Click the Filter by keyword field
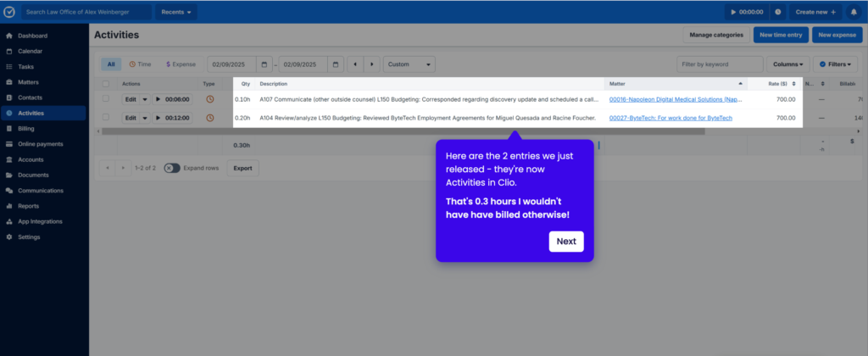 (719, 64)
